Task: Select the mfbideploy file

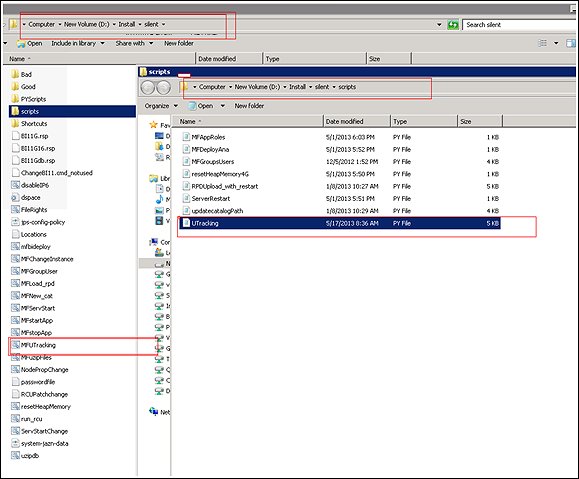Action: point(31,247)
